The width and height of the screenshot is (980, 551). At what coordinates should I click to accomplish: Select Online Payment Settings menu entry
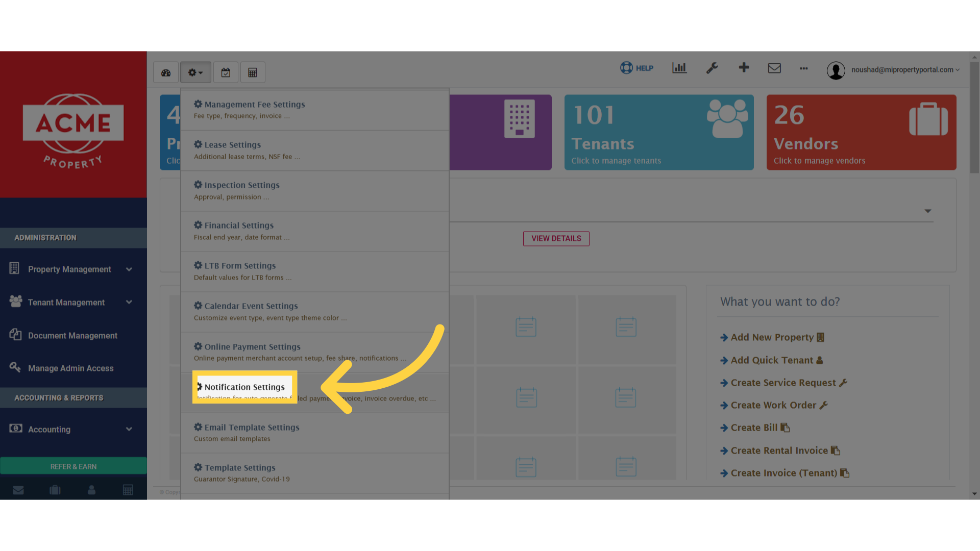[315, 352]
